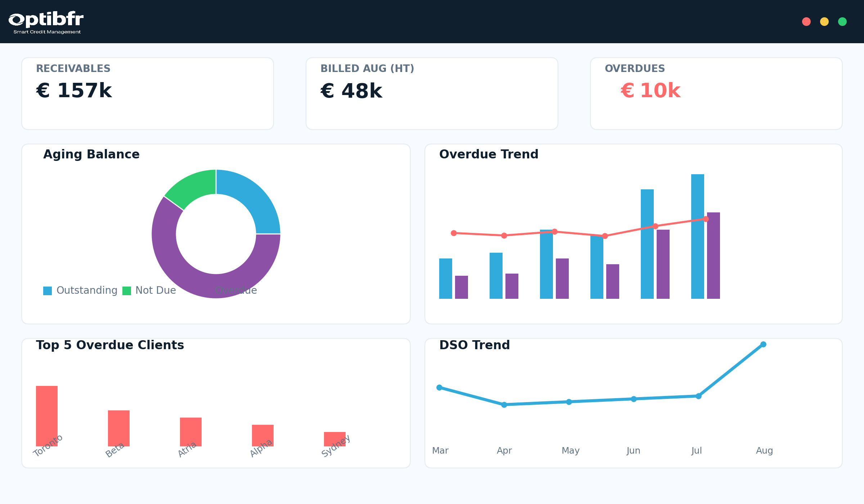The image size is (864, 504).
Task: Click the Apr point on DSO Trend
Action: (x=504, y=405)
